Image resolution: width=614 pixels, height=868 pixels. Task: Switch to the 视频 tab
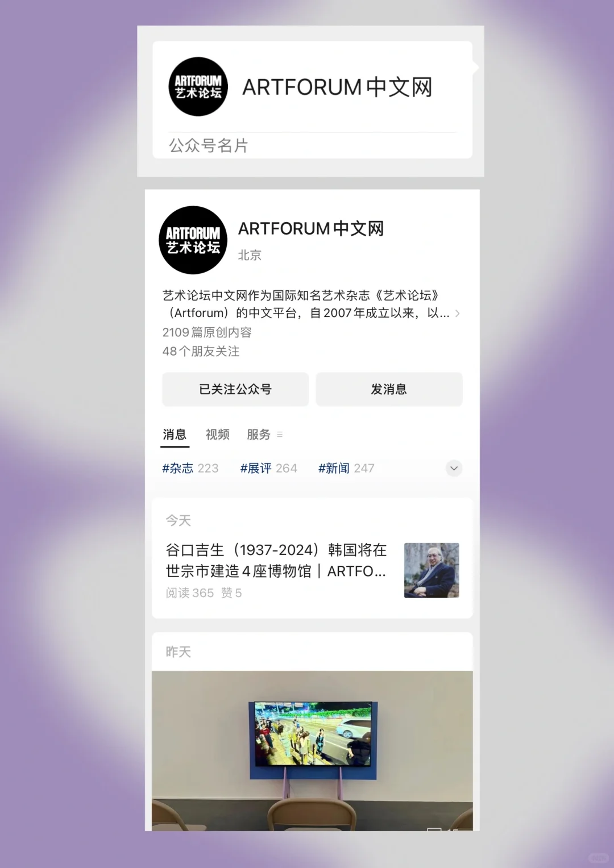coord(217,435)
